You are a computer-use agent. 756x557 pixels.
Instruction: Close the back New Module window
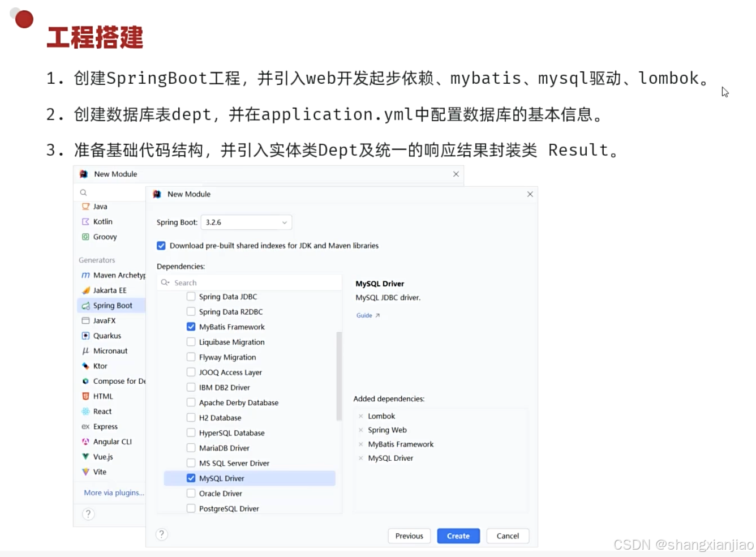456,174
